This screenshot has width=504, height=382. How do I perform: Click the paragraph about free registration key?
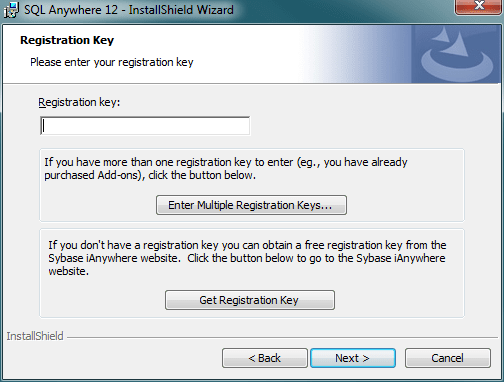click(x=247, y=258)
